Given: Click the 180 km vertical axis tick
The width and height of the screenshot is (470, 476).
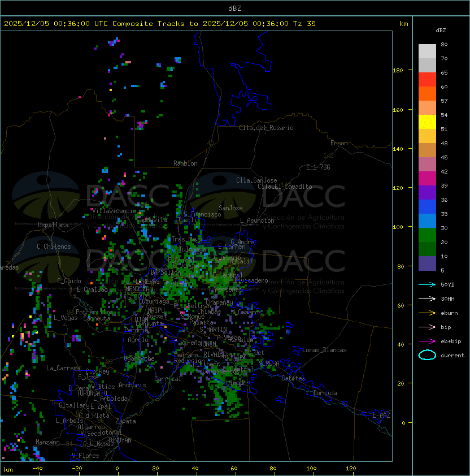Looking at the screenshot, I should [x=398, y=71].
